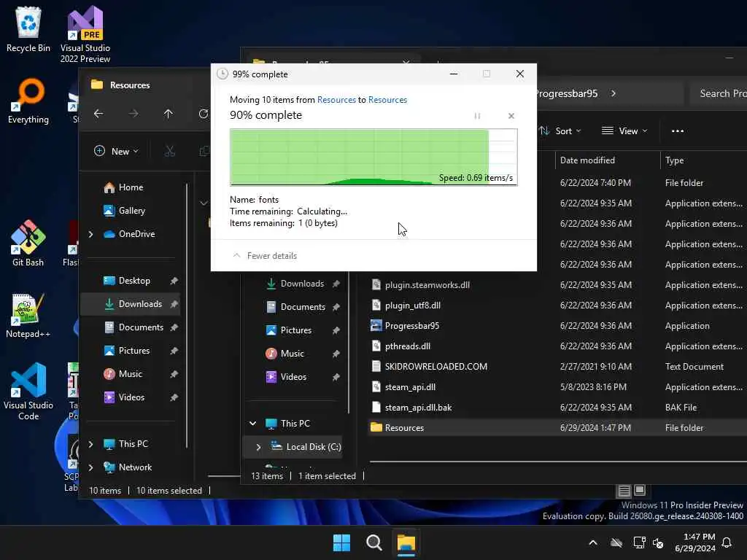747x560 pixels.
Task: Expand Local Disk (C:) tree node
Action: tap(258, 447)
